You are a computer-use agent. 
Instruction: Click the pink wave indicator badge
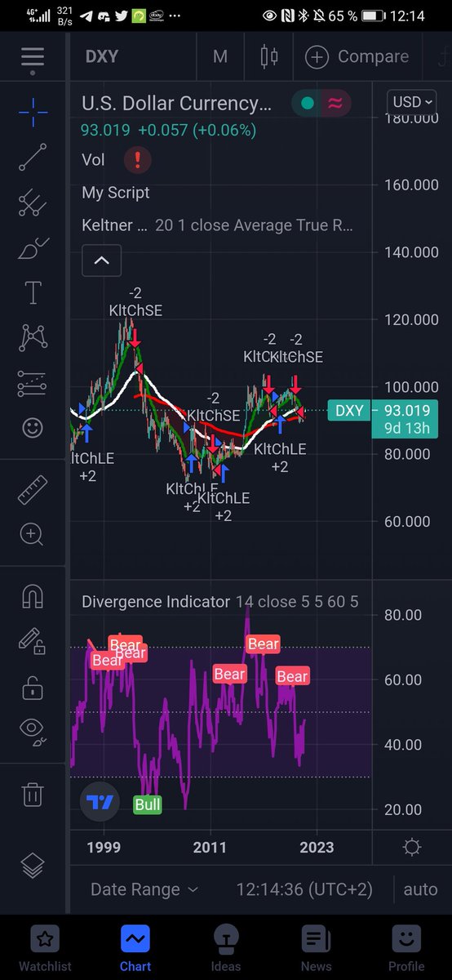tap(335, 103)
